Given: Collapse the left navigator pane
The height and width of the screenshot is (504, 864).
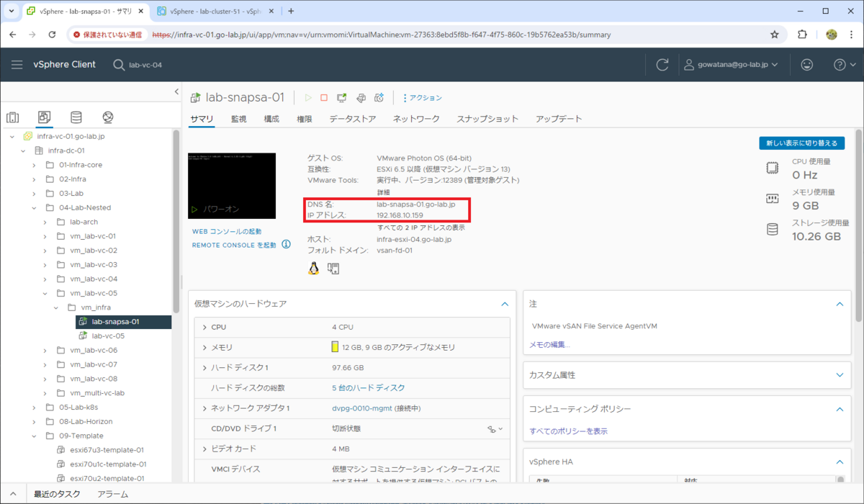Looking at the screenshot, I should [x=176, y=91].
